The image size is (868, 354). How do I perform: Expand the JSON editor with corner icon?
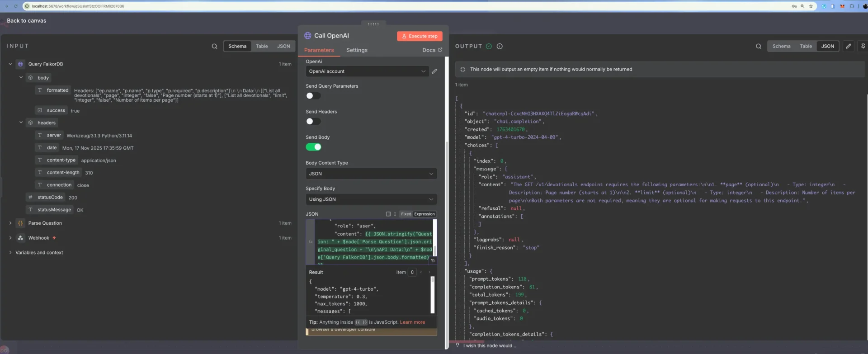click(x=433, y=260)
